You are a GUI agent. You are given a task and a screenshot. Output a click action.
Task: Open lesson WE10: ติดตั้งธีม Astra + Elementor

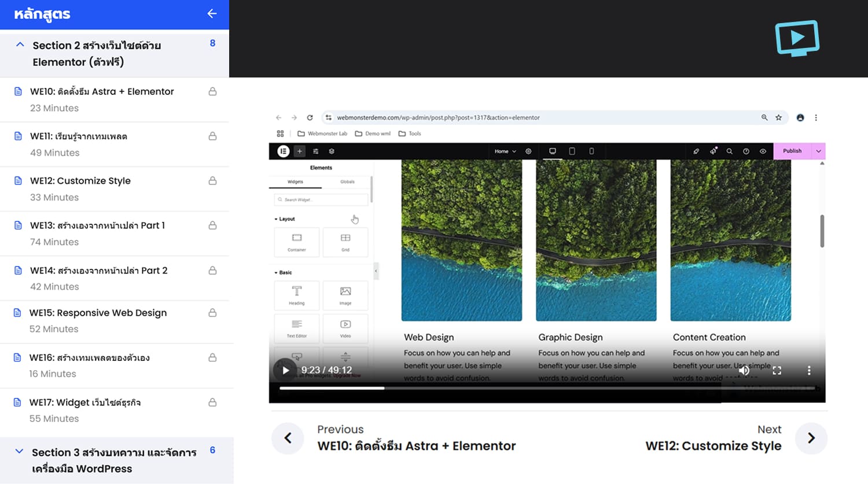tap(102, 91)
